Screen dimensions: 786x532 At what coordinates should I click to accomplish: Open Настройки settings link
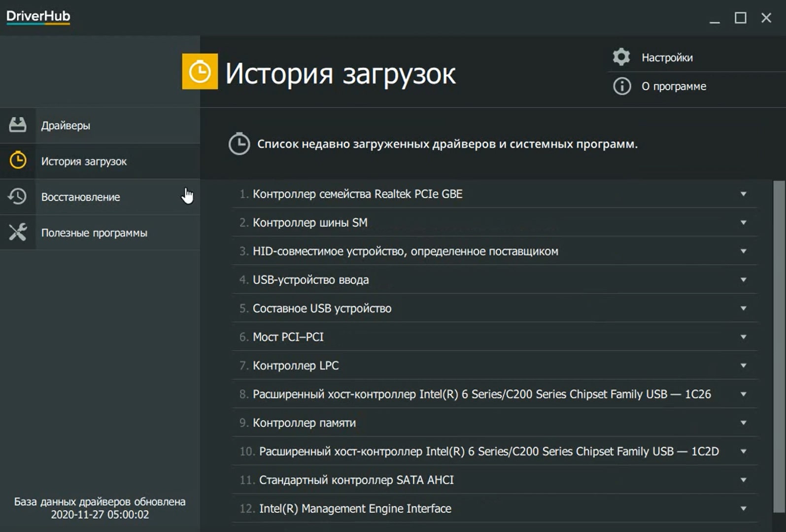tap(667, 58)
